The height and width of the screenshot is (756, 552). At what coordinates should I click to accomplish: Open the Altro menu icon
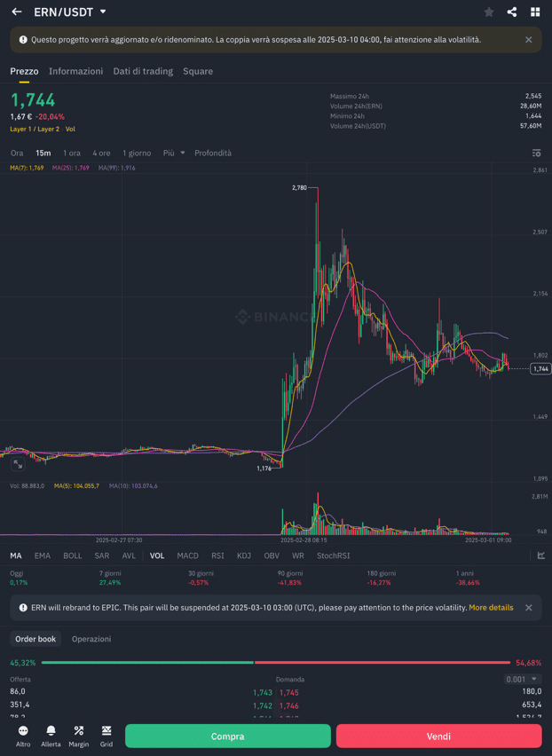click(x=23, y=736)
